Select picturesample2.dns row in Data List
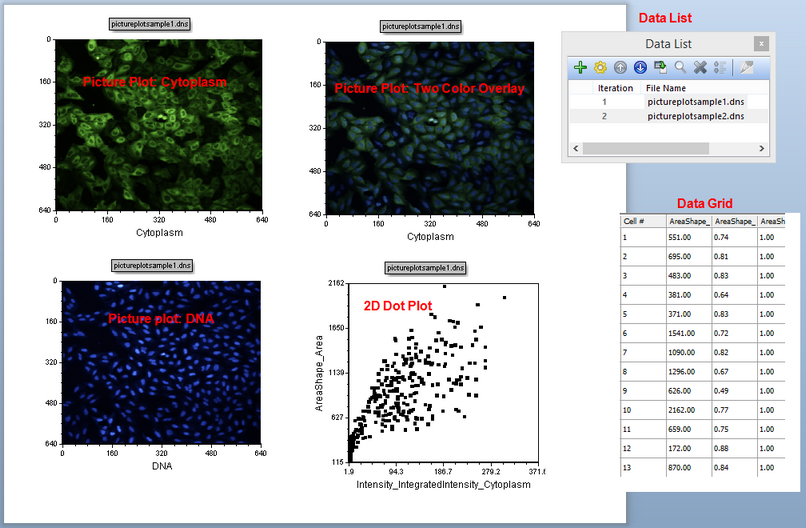Image resolution: width=806 pixels, height=528 pixels. pyautogui.click(x=694, y=117)
